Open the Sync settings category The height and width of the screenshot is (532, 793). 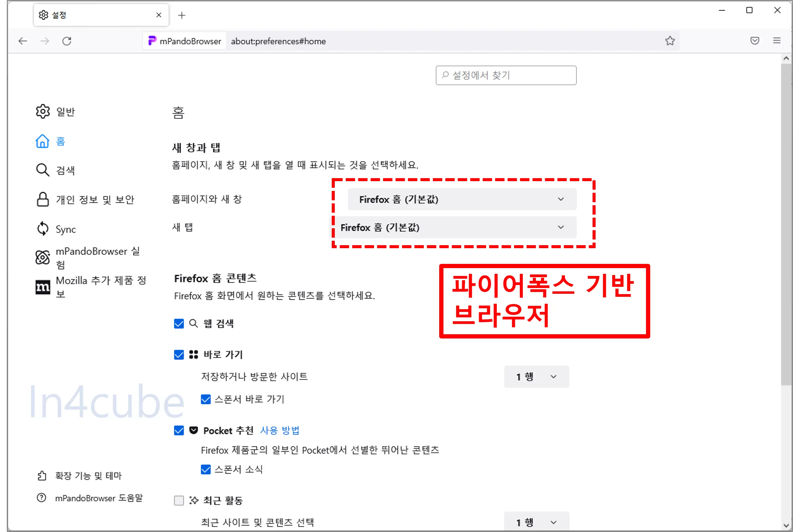point(66,229)
